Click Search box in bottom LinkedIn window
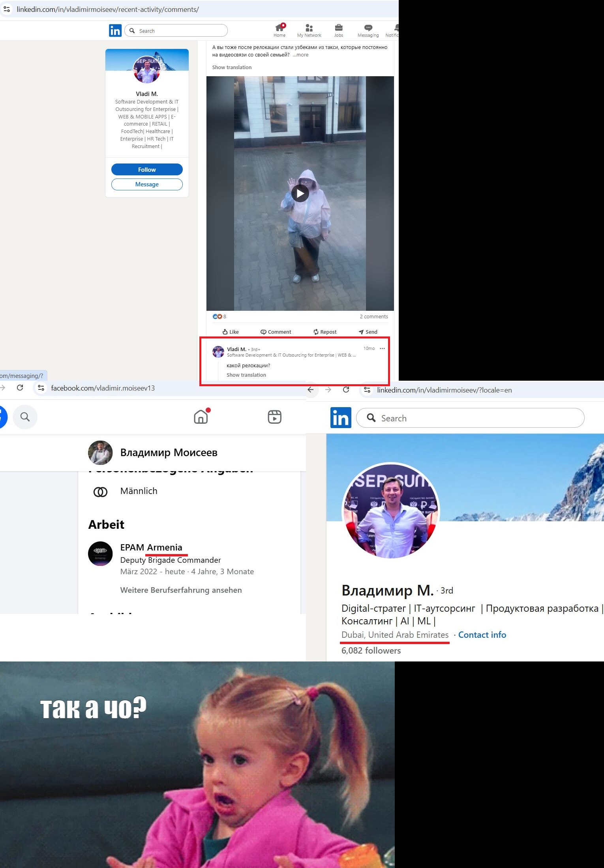The width and height of the screenshot is (604, 868). (470, 418)
